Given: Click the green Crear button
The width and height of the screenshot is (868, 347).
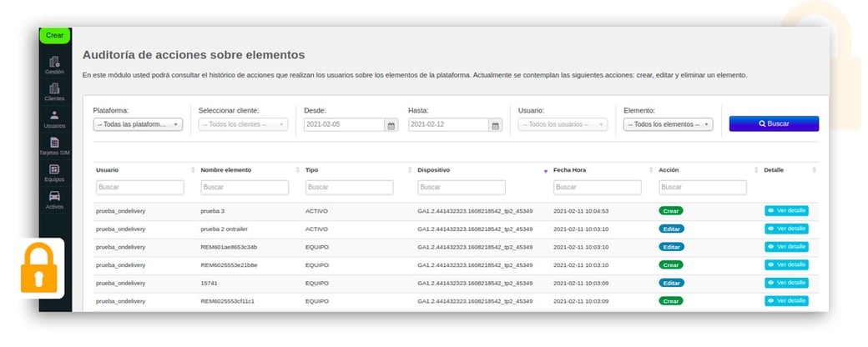Looking at the screenshot, I should pyautogui.click(x=55, y=35).
